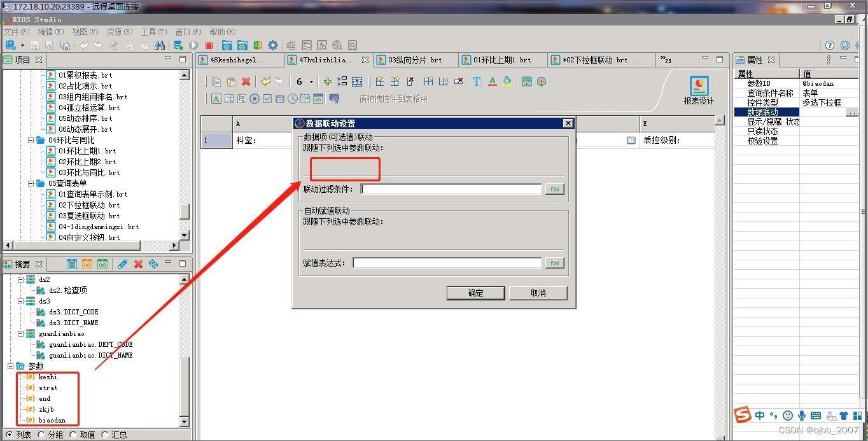Switch to the 01环比上期1.brt tab
Viewport: 868px width, 441px height.
[501, 60]
